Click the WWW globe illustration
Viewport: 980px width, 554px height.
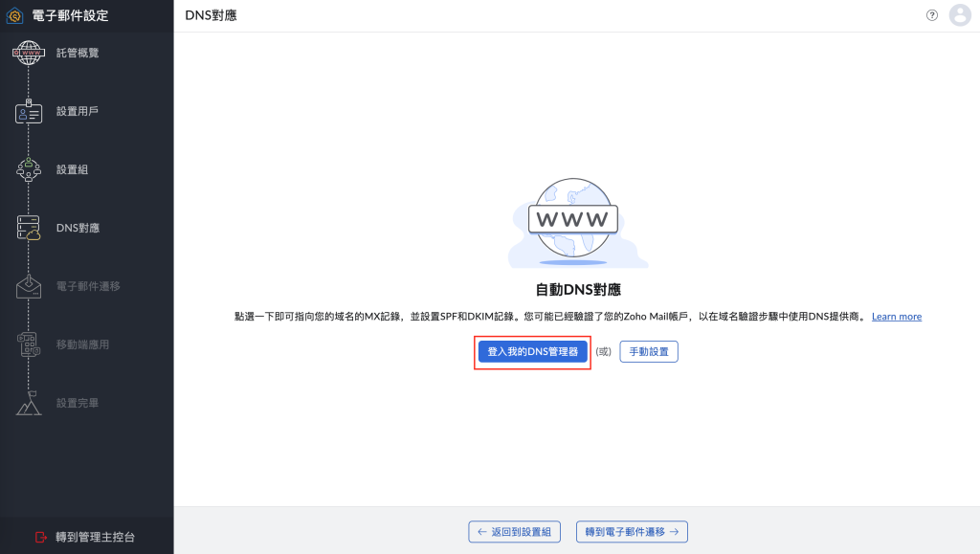[578, 223]
